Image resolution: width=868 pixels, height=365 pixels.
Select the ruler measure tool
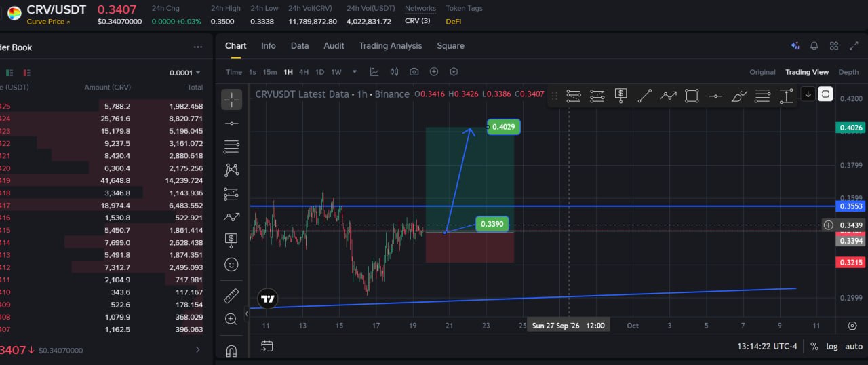point(232,296)
